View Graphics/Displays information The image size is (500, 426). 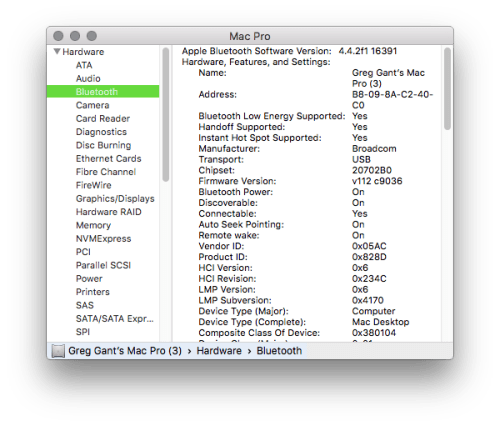(115, 199)
